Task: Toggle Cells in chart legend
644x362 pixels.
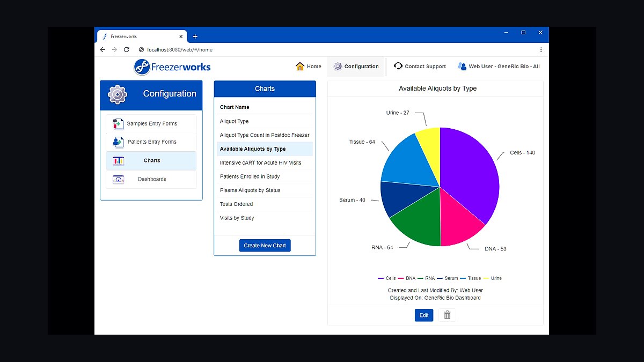Action: pyautogui.click(x=387, y=278)
